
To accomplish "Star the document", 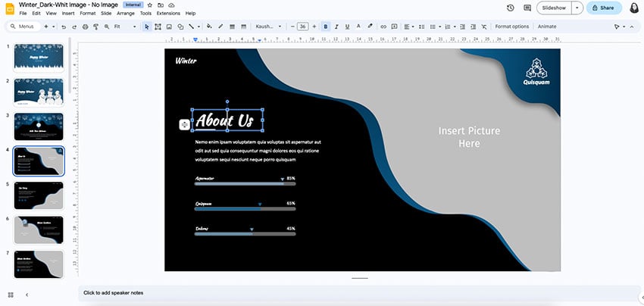I will [x=149, y=5].
